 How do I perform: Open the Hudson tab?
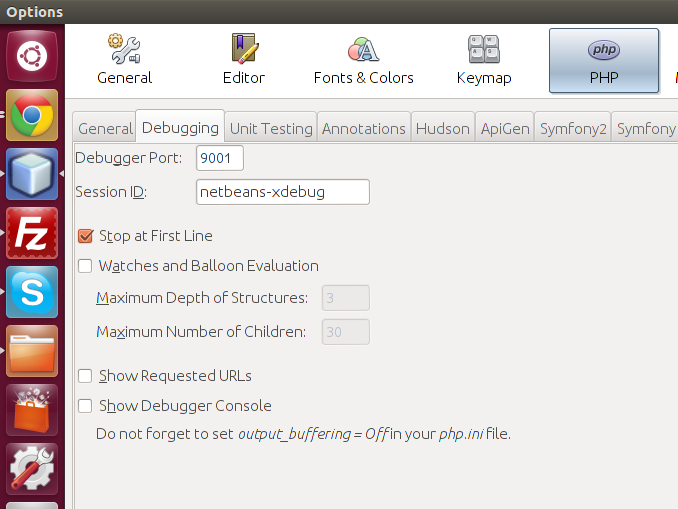tap(442, 128)
